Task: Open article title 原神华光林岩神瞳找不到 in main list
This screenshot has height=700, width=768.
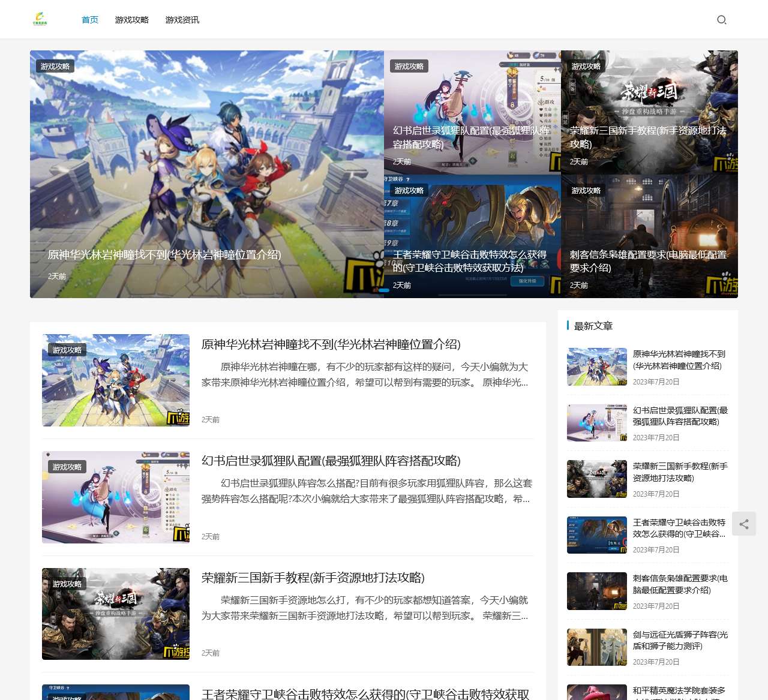Action: coord(331,344)
